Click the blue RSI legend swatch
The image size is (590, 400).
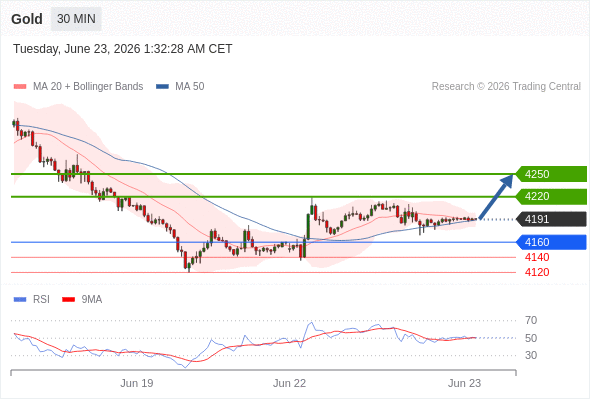pos(20,300)
